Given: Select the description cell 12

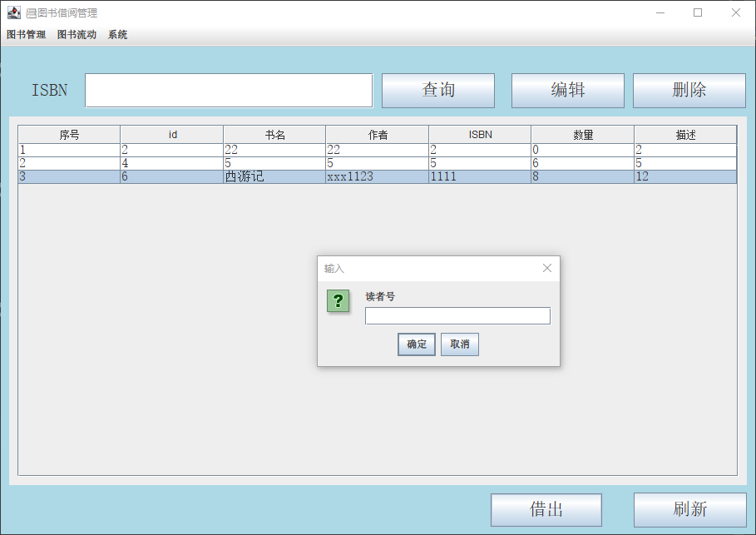Looking at the screenshot, I should click(x=685, y=176).
